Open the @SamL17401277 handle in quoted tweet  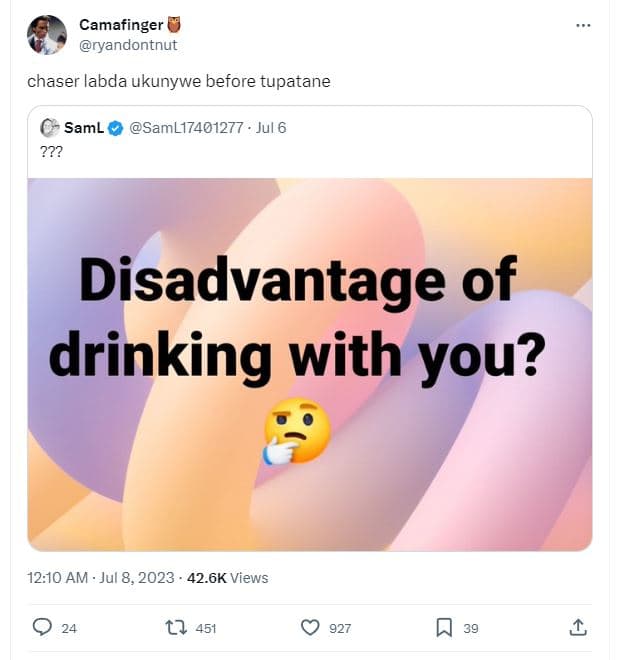(x=186, y=128)
